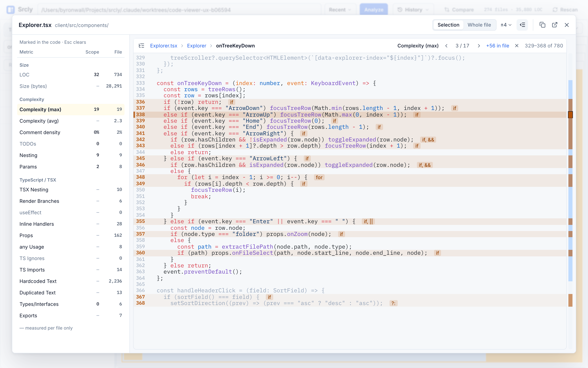Viewport: 588px width, 368px height.
Task: Click the Compare icon in the top bar
Action: (x=447, y=10)
